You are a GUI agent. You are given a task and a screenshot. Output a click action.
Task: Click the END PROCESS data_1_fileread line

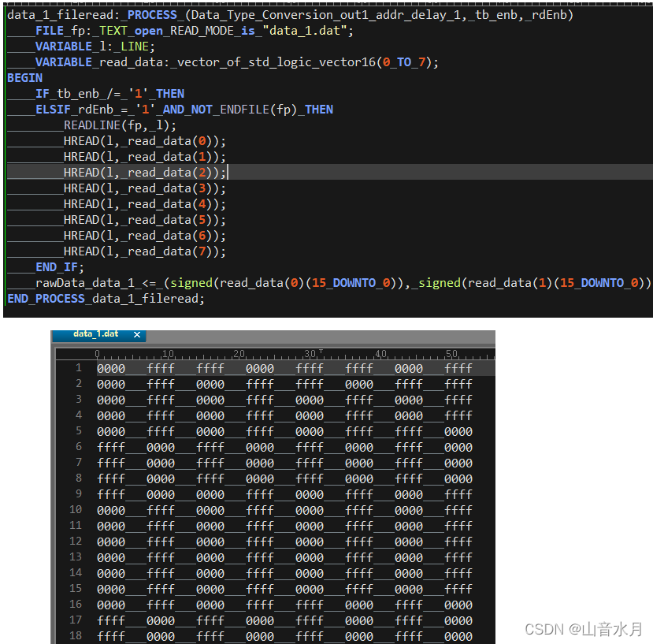click(x=106, y=299)
